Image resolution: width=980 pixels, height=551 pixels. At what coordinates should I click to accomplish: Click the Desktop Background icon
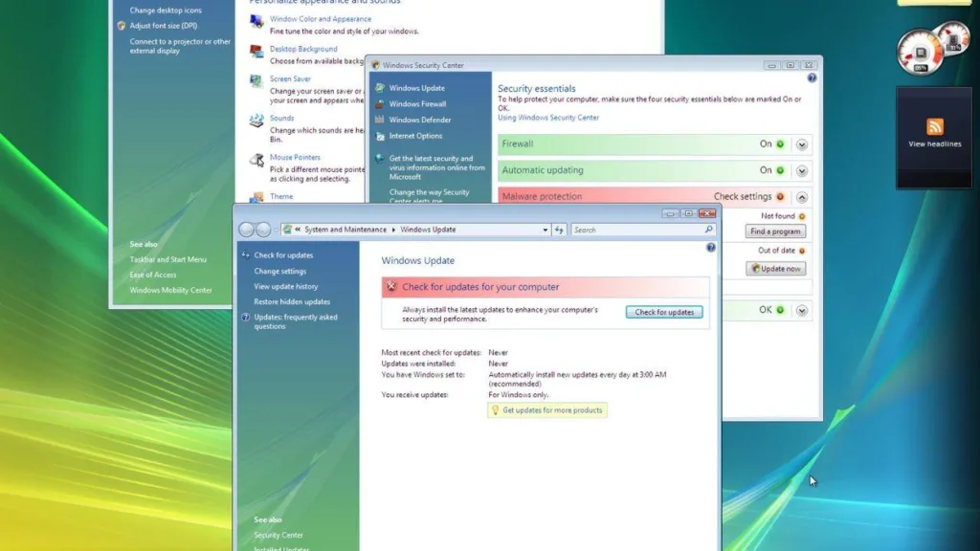pyautogui.click(x=256, y=52)
